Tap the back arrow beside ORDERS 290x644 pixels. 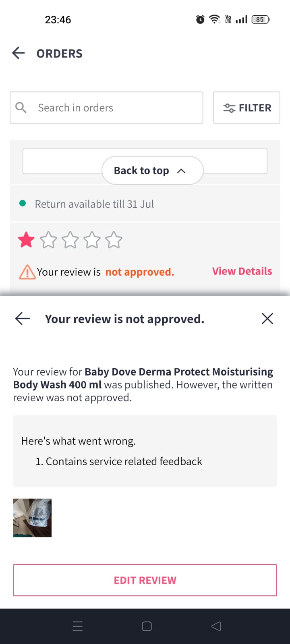pyautogui.click(x=19, y=53)
